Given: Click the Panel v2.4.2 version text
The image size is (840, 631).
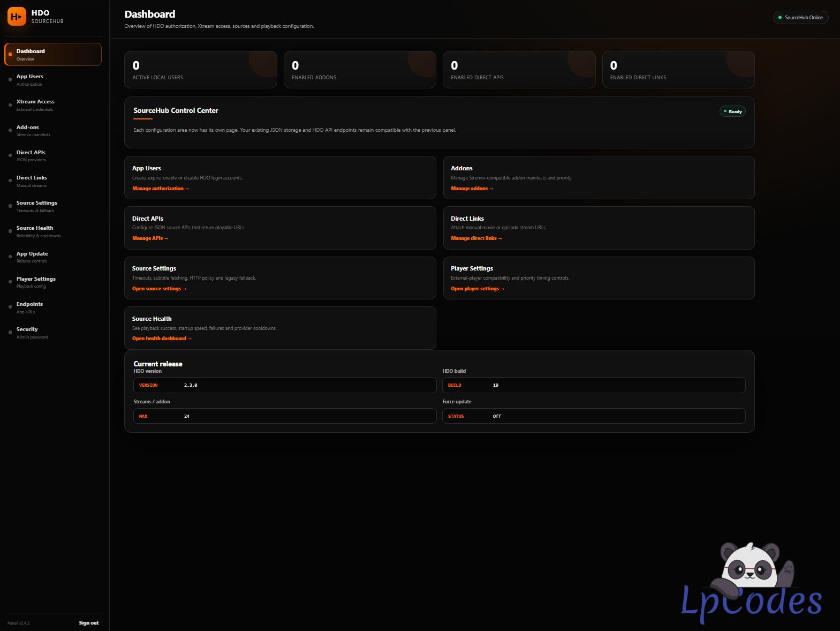Looking at the screenshot, I should point(19,623).
